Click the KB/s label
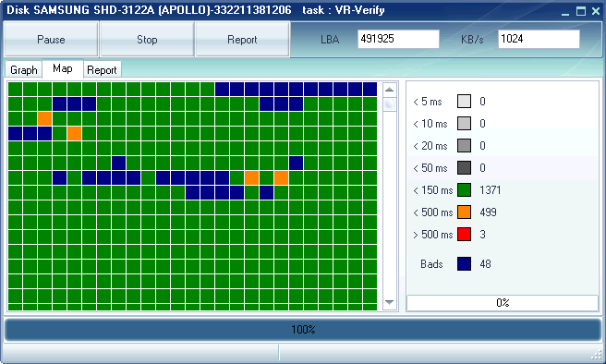This screenshot has width=606, height=364. click(472, 40)
